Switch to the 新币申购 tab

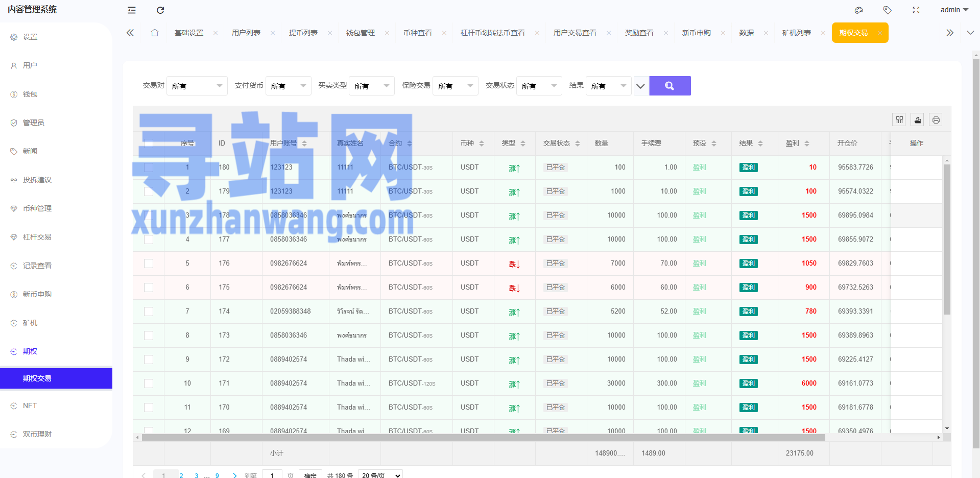pos(697,33)
